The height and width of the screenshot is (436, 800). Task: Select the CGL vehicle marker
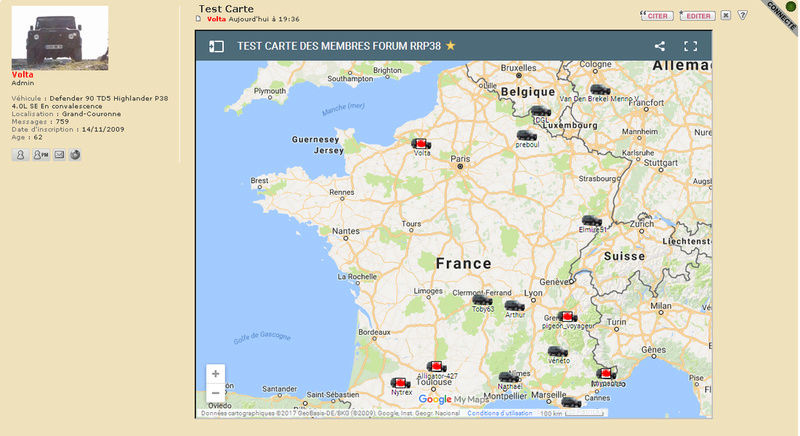(540, 111)
